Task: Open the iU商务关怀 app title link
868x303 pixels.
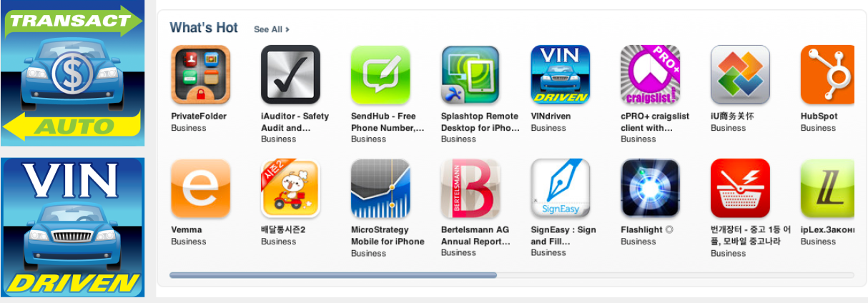Action: pos(732,116)
